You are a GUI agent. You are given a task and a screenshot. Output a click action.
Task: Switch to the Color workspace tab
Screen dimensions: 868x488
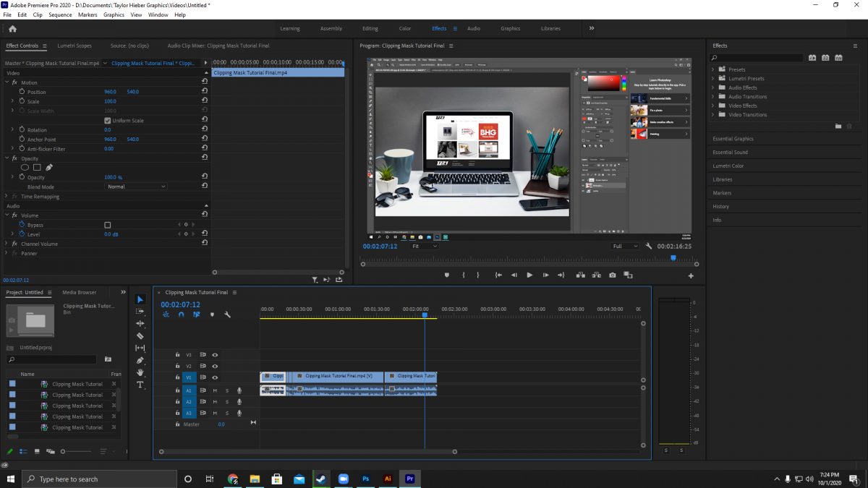404,28
